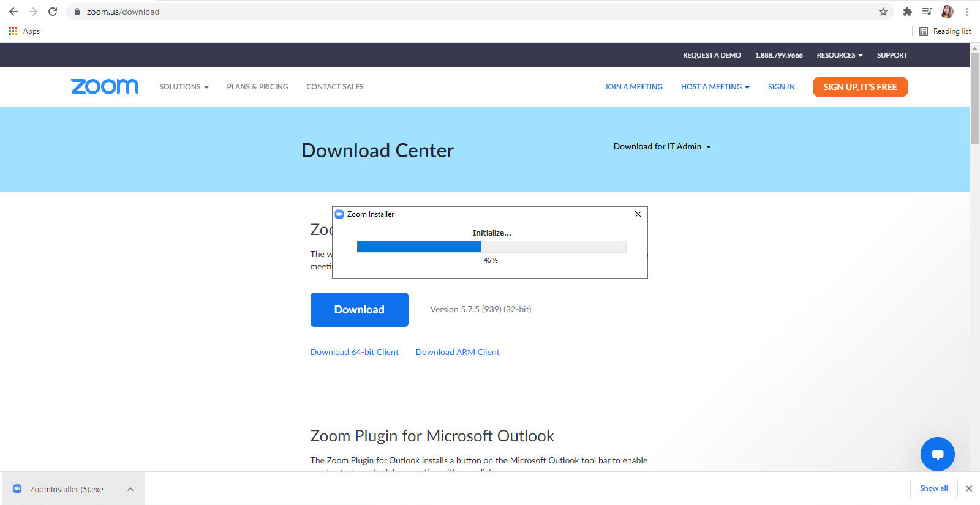This screenshot has width=980, height=505.
Task: Click the Initialize... status text
Action: [492, 233]
